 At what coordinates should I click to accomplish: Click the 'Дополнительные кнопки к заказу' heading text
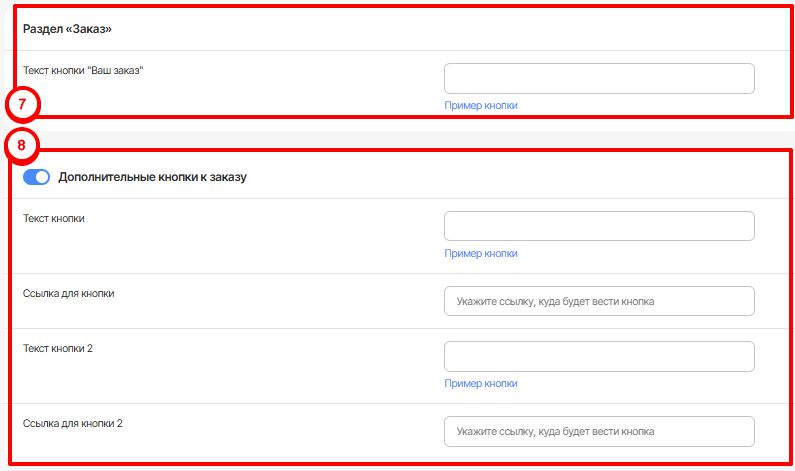coord(152,177)
